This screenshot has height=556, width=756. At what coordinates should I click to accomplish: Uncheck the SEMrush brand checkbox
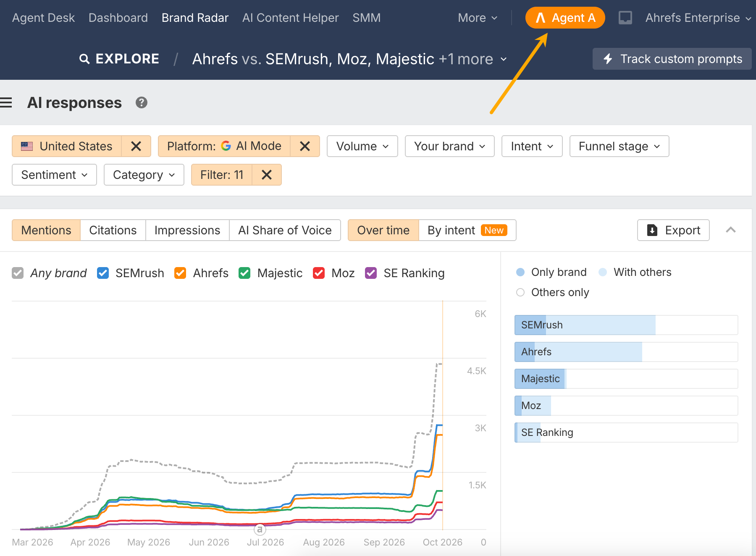pos(103,273)
